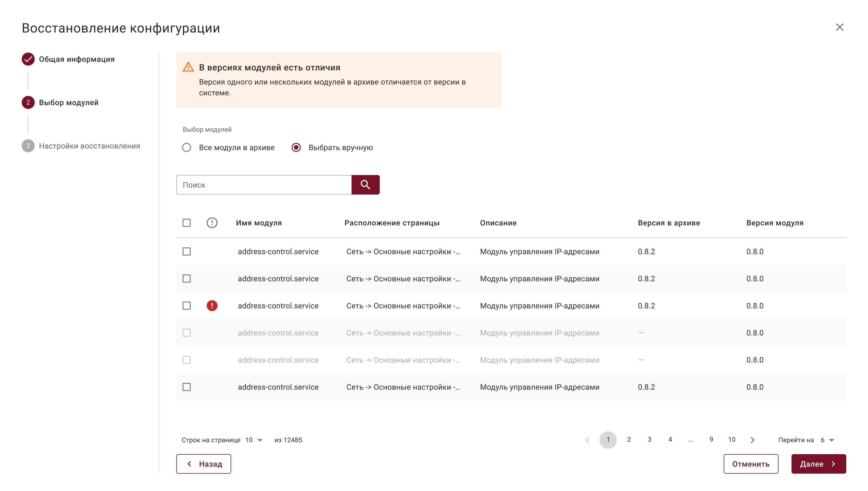868x491 pixels.
Task: Close the configuration restore dialog
Action: click(x=839, y=27)
